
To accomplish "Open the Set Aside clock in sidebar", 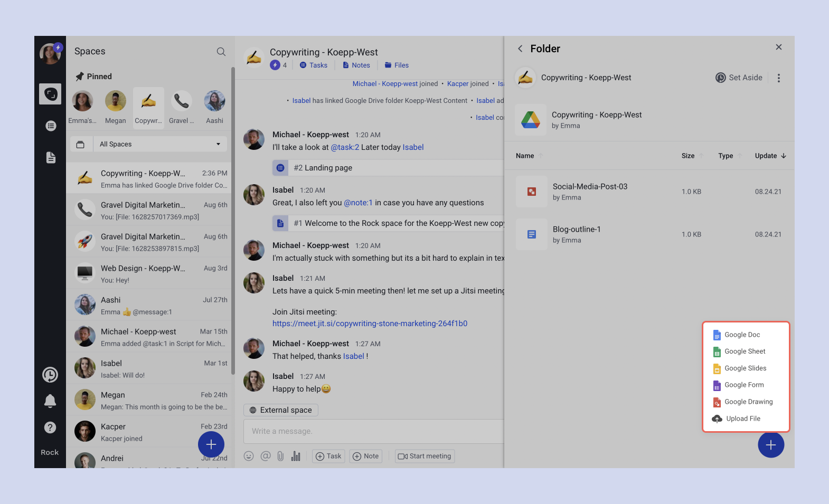I will (50, 375).
